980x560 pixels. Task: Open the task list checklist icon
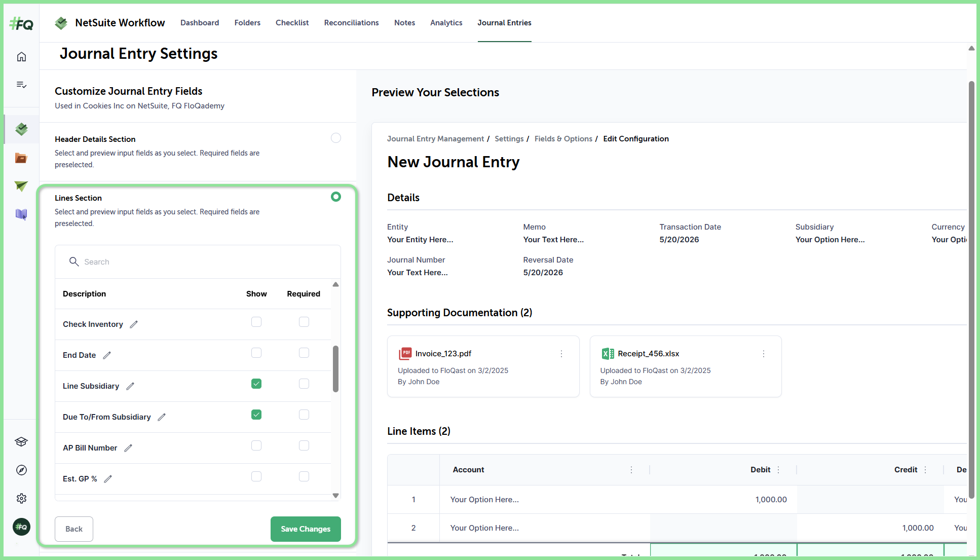[x=21, y=85]
